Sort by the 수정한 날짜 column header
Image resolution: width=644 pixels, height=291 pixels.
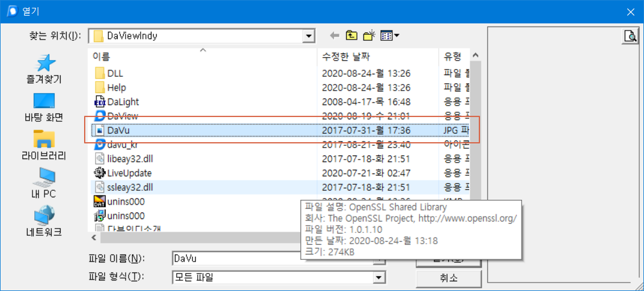pyautogui.click(x=378, y=56)
